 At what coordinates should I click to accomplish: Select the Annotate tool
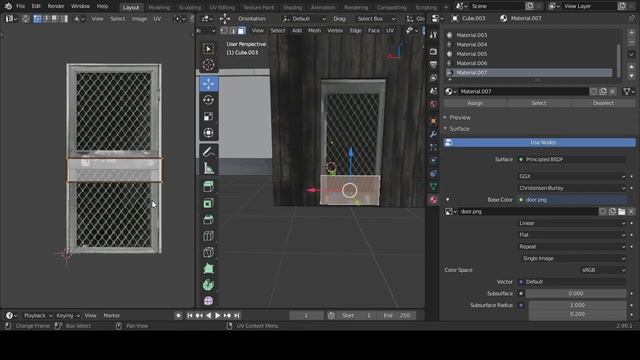pos(208,152)
